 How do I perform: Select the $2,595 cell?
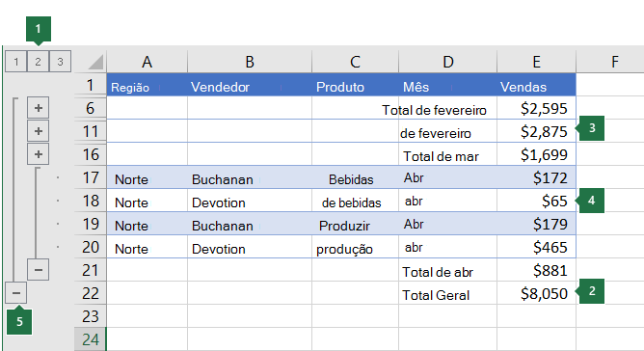(x=536, y=108)
